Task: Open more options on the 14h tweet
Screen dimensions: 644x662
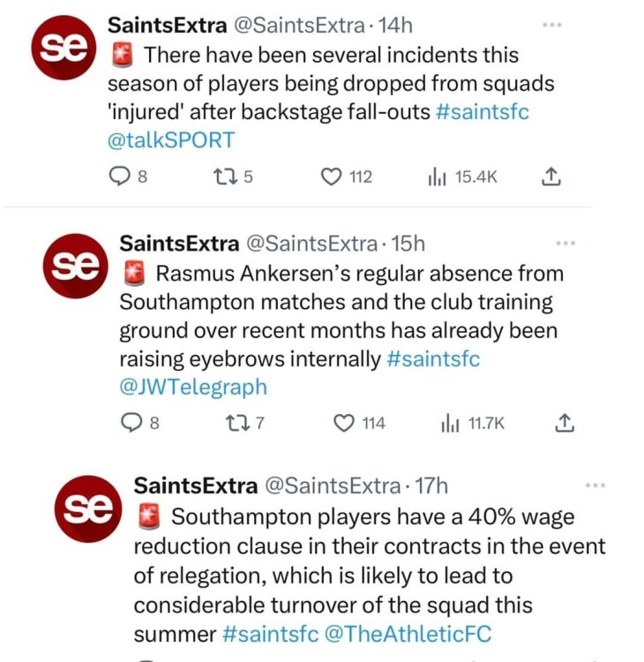Action: coord(551,25)
